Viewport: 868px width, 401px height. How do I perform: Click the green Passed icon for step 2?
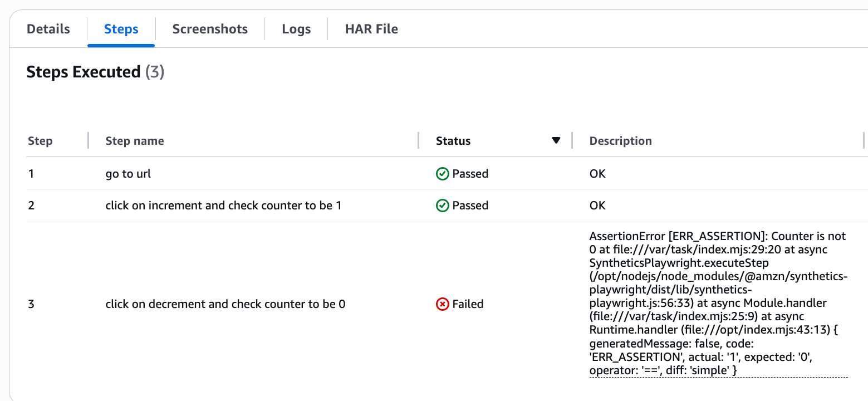[x=442, y=206]
